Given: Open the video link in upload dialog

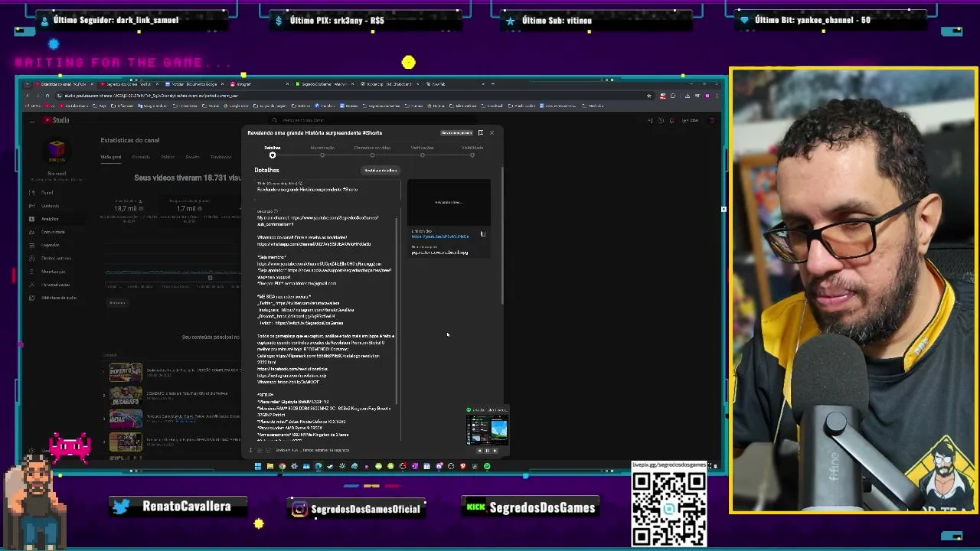Looking at the screenshot, I should pyautogui.click(x=440, y=236).
